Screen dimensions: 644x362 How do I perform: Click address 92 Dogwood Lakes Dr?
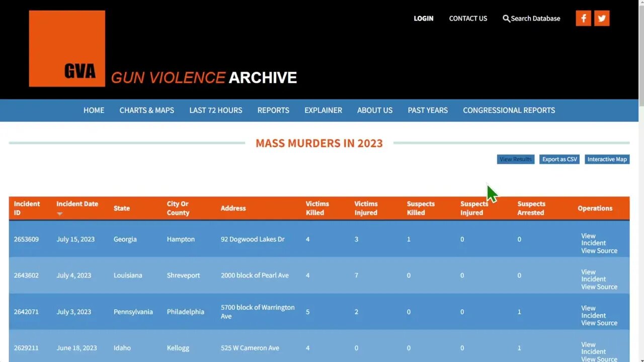click(x=253, y=239)
